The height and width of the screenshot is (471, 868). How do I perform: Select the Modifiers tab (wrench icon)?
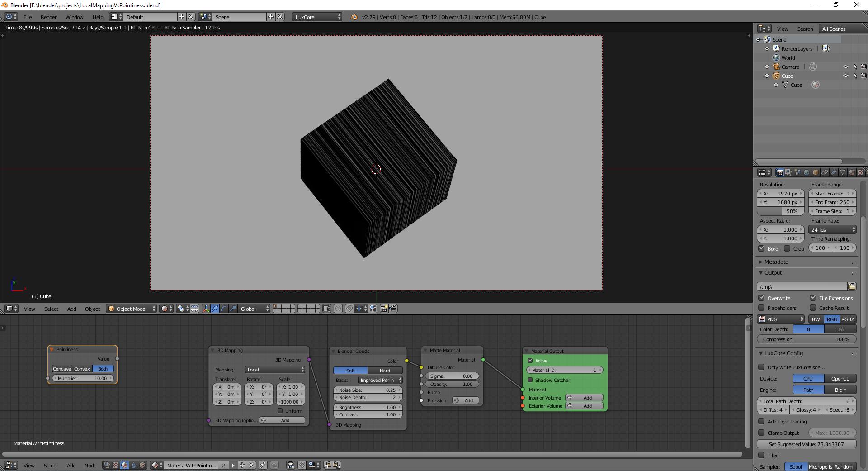(x=834, y=173)
